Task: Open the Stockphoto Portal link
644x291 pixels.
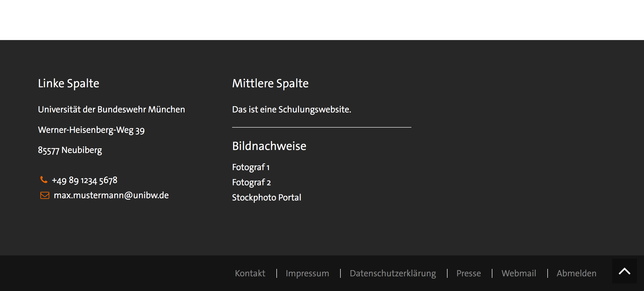Action: [x=266, y=197]
